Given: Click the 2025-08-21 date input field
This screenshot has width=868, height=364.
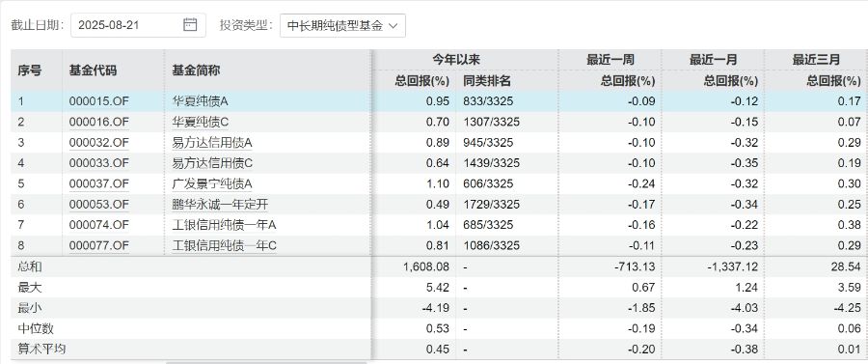Looking at the screenshot, I should pos(138,25).
